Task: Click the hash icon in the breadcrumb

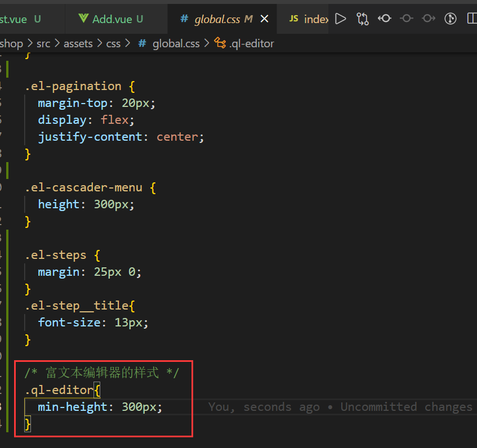Action: pyautogui.click(x=142, y=43)
